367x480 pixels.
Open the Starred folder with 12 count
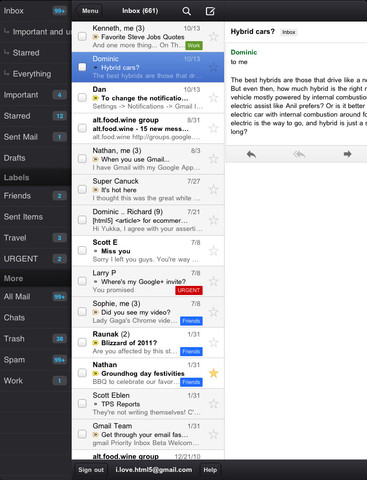point(35,116)
